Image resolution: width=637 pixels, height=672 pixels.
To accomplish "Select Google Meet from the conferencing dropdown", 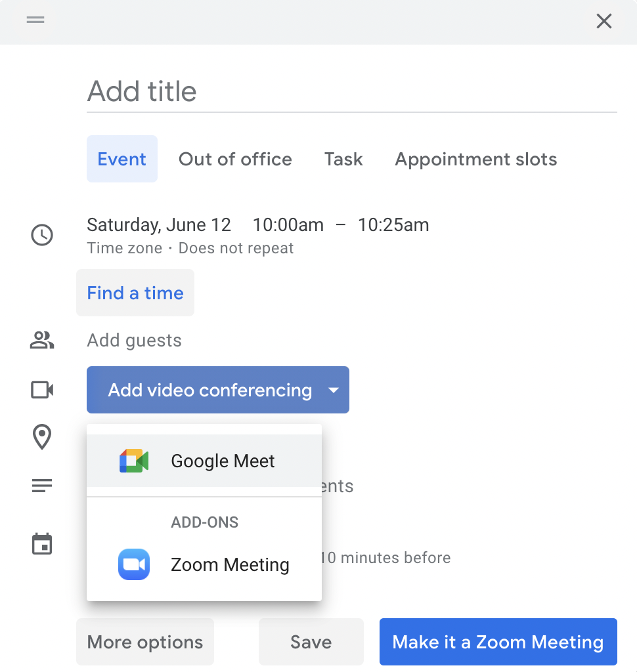I will tap(222, 461).
